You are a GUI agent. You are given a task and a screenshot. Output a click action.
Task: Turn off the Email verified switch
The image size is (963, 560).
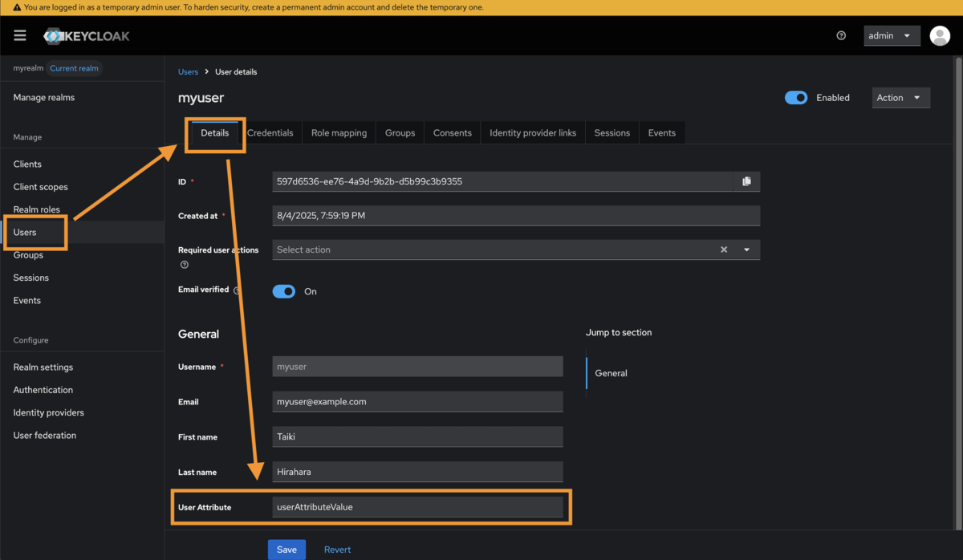(x=284, y=291)
